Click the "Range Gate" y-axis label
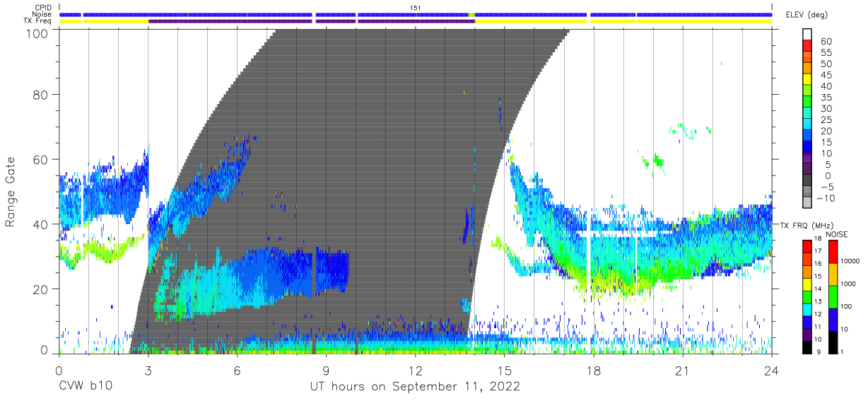Screen dimensions: 868x401 pyautogui.click(x=11, y=192)
